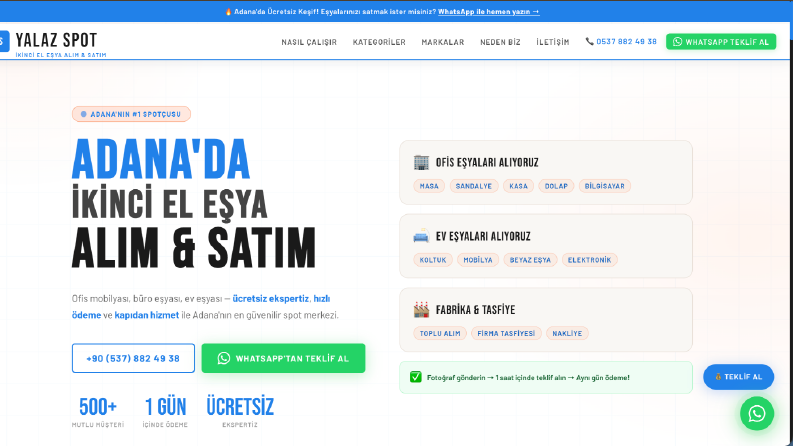Click the office building icon
The width and height of the screenshot is (793, 446).
tap(421, 162)
